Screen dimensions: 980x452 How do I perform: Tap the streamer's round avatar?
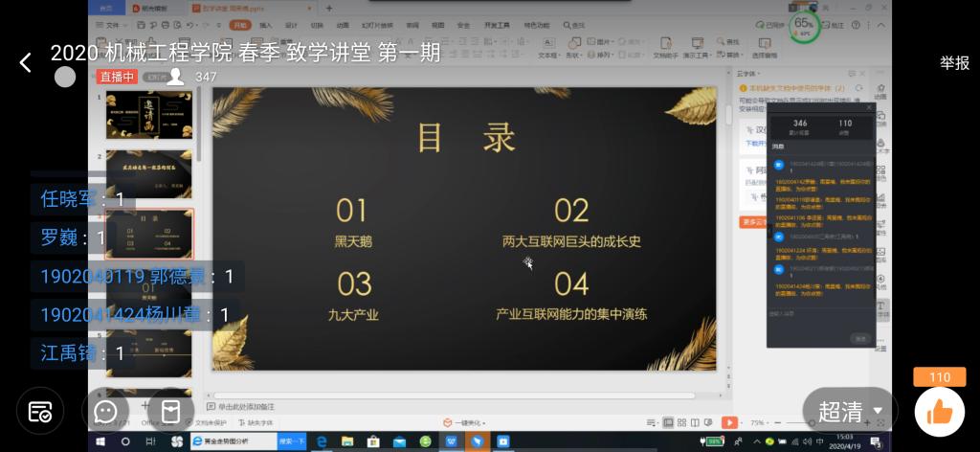pyautogui.click(x=64, y=77)
